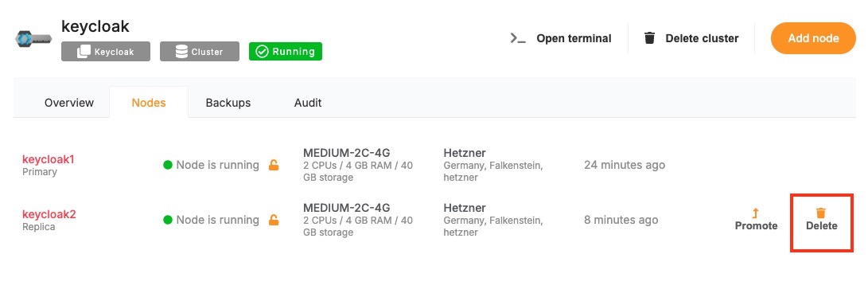Click the lock icon on keycloak1 row
868x301 pixels.
click(274, 165)
